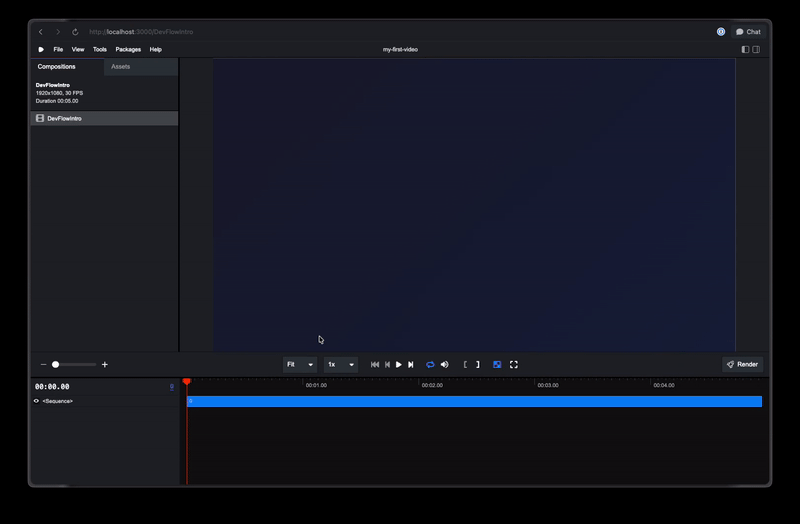The width and height of the screenshot is (800, 524).
Task: Seek to 00:02.00 on timeline ruler
Action: click(x=432, y=385)
